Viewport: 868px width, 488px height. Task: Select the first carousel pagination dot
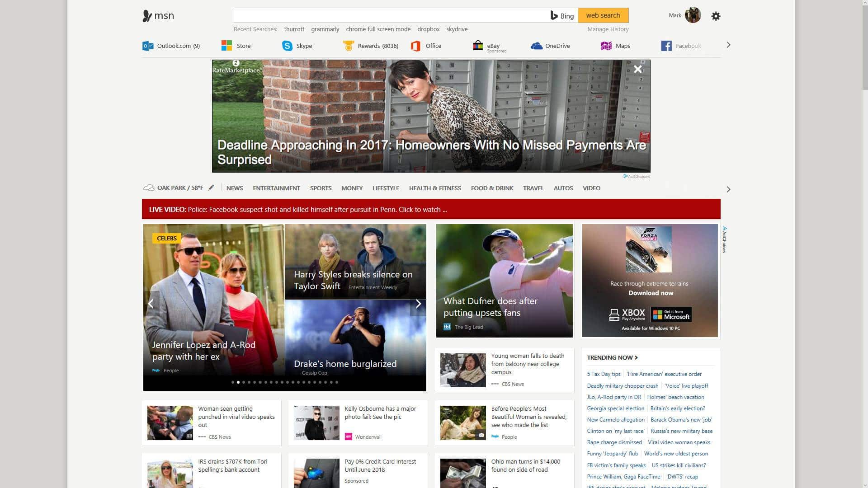pyautogui.click(x=233, y=382)
